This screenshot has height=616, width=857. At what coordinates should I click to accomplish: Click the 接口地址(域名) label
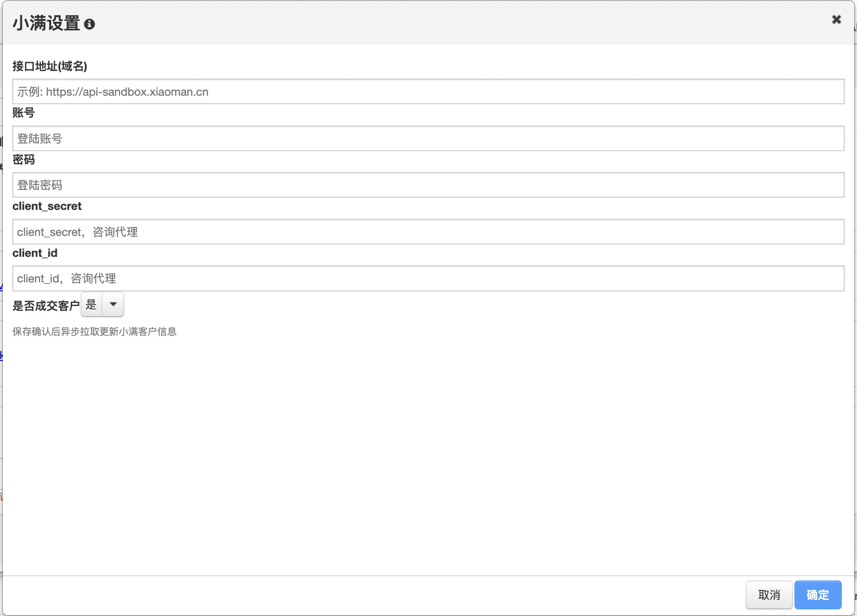(x=50, y=66)
